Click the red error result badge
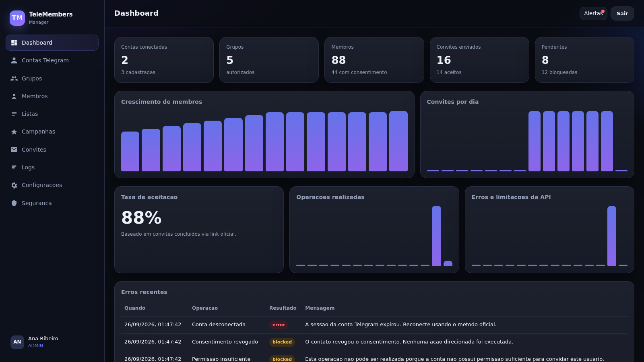Screen dimensions: 644x362 (279, 325)
